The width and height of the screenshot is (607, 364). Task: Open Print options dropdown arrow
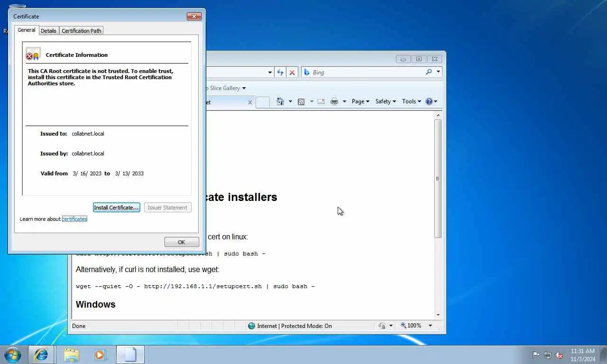click(344, 101)
